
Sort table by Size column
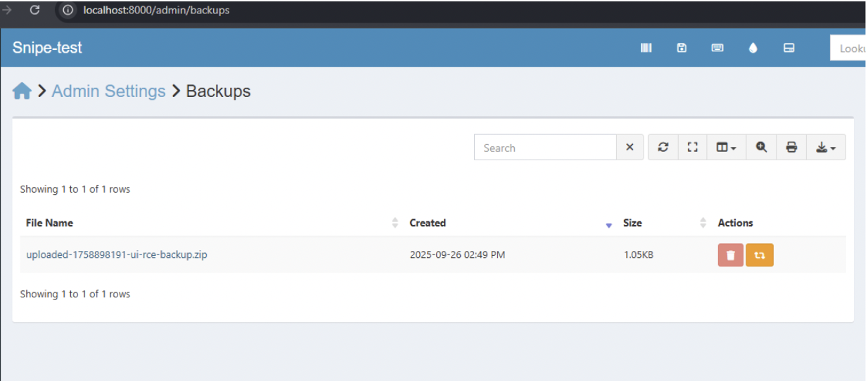632,223
